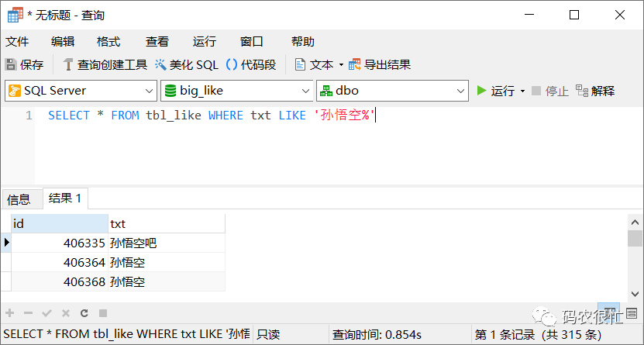The image size is (644, 345).
Task: Click line number 1 in editor gutter
Action: 29,116
